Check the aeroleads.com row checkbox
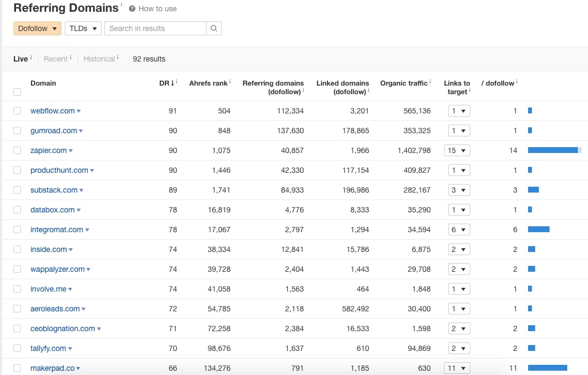 click(x=17, y=309)
